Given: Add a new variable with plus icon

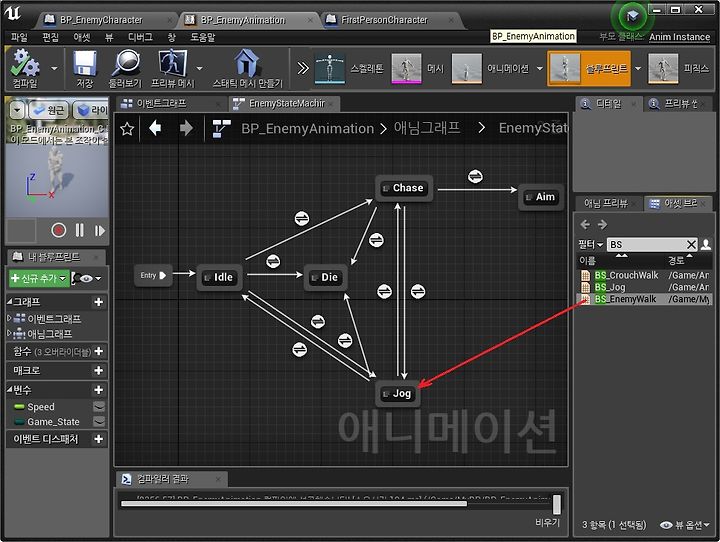Looking at the screenshot, I should (98, 390).
